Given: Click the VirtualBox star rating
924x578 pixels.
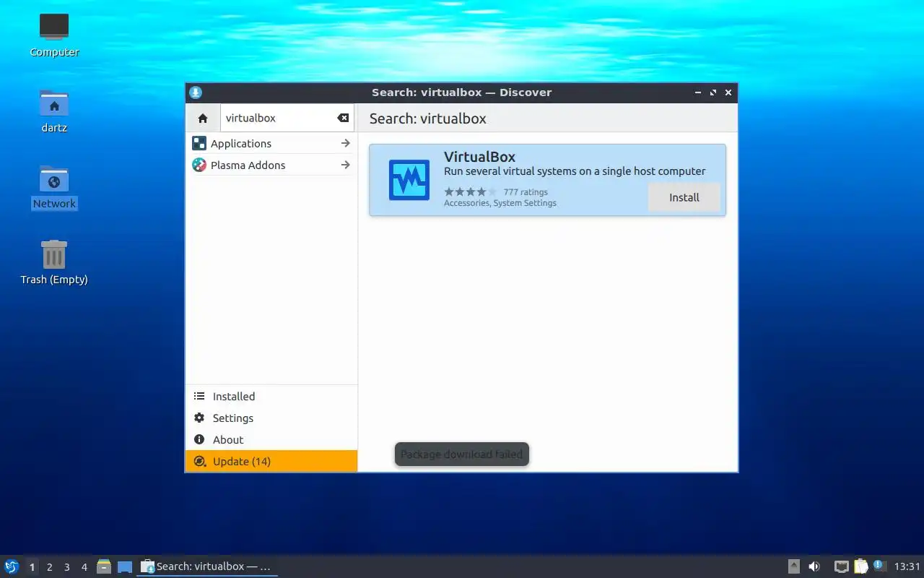Looking at the screenshot, I should pyautogui.click(x=471, y=192).
